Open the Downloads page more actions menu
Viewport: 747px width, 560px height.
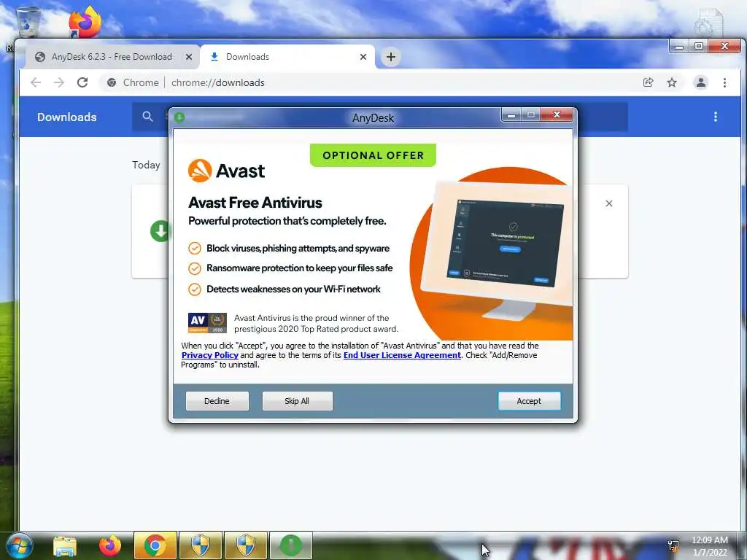click(715, 117)
